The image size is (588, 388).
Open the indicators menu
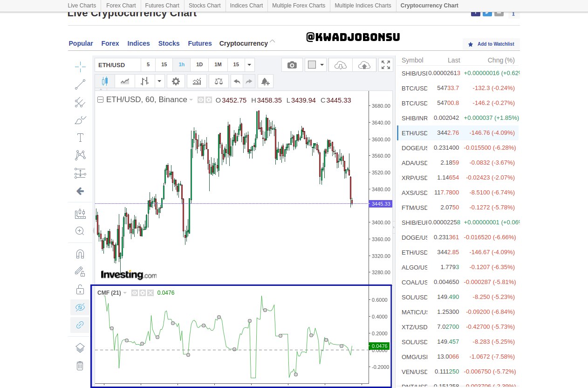pyautogui.click(x=197, y=81)
